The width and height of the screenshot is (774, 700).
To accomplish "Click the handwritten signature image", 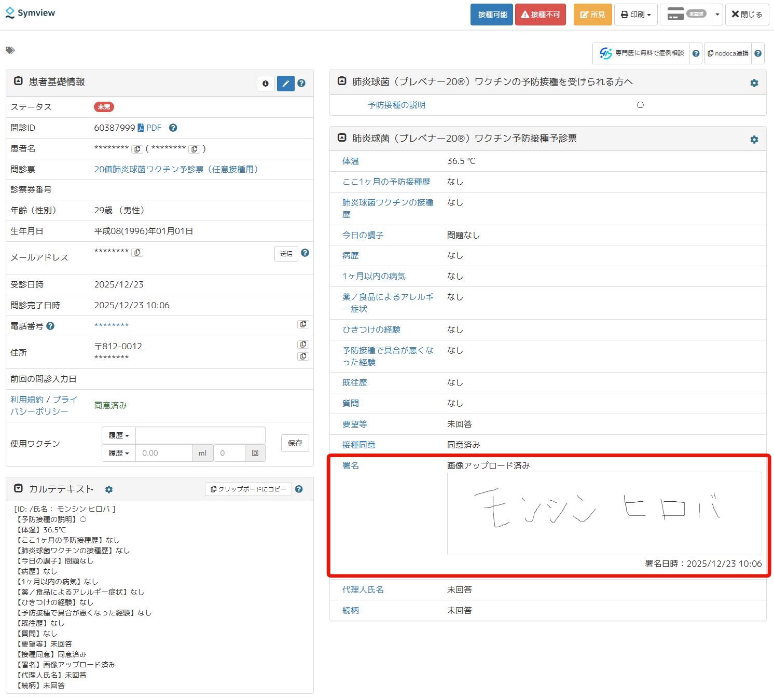I will pyautogui.click(x=604, y=513).
